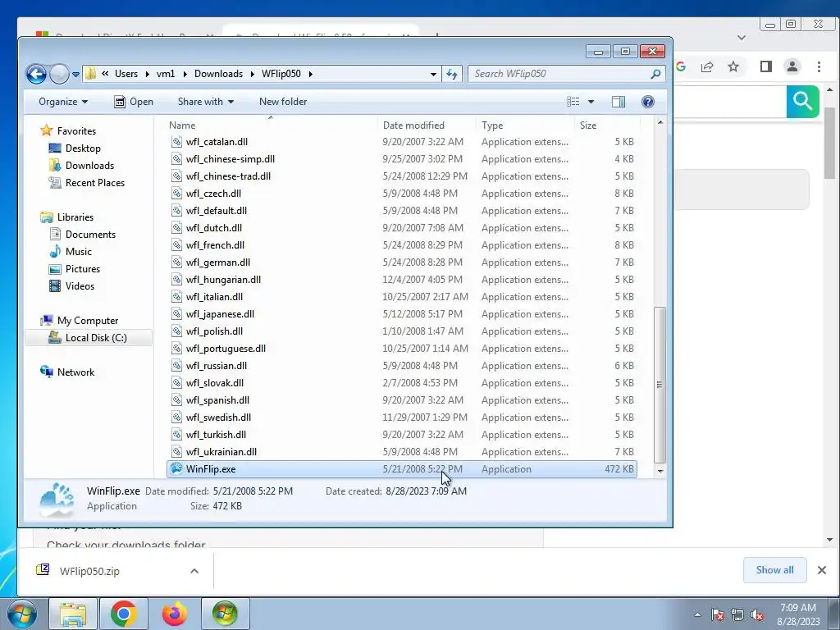The height and width of the screenshot is (630, 840).
Task: Select Local Disk (C:) in the navigation pane
Action: [89, 338]
